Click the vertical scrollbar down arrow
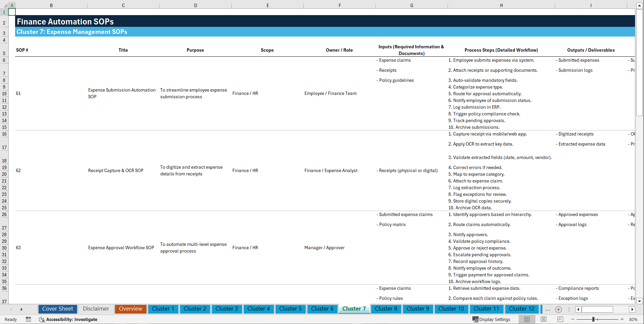 (640, 301)
